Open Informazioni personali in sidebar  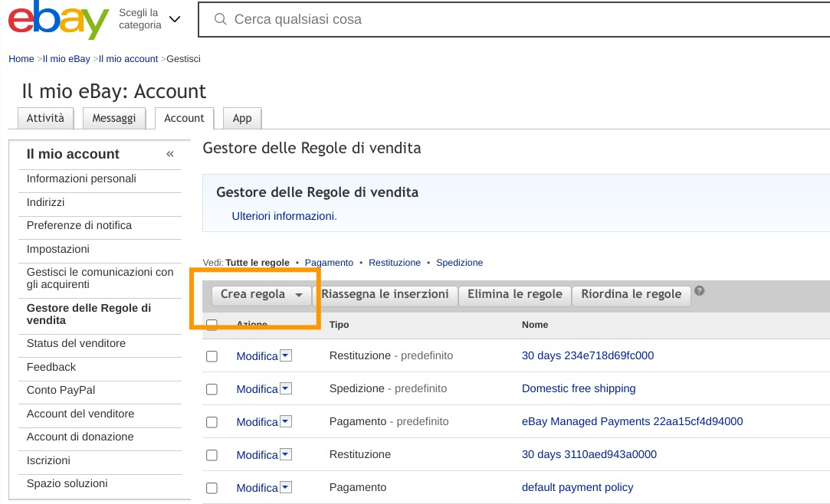[x=81, y=178]
